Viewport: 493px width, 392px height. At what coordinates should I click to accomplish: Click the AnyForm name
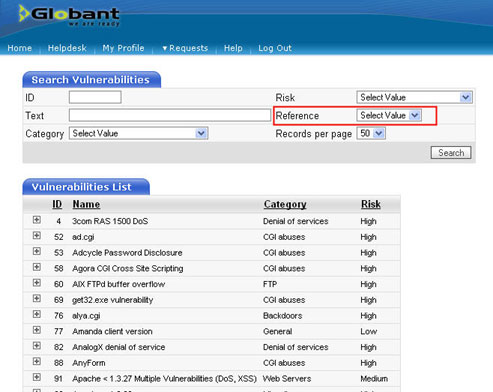(89, 363)
